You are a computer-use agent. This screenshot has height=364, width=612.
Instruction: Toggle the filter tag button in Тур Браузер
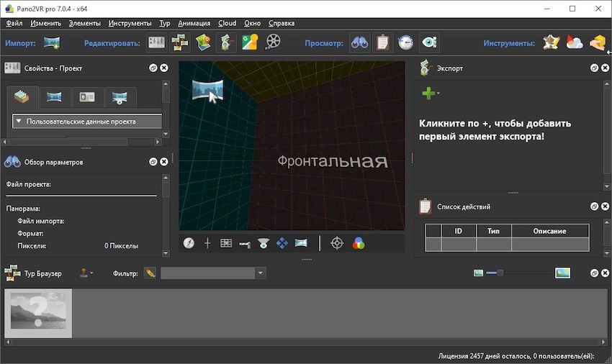point(150,273)
